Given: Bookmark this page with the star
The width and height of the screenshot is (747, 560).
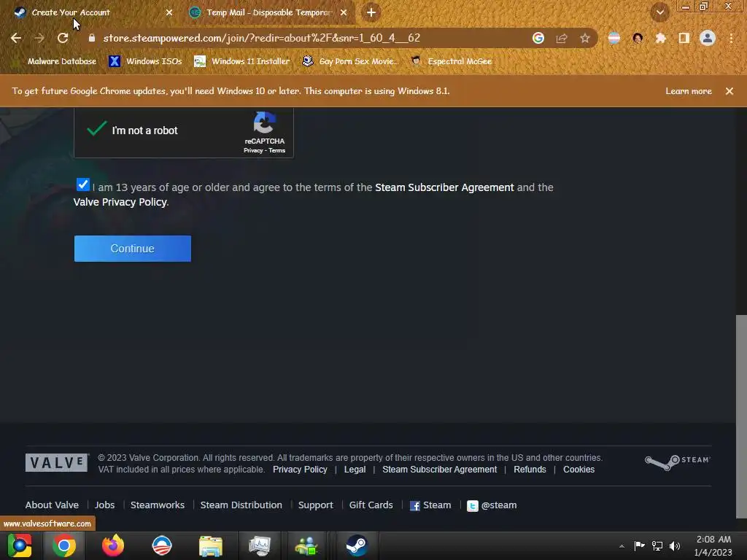Looking at the screenshot, I should (x=585, y=38).
